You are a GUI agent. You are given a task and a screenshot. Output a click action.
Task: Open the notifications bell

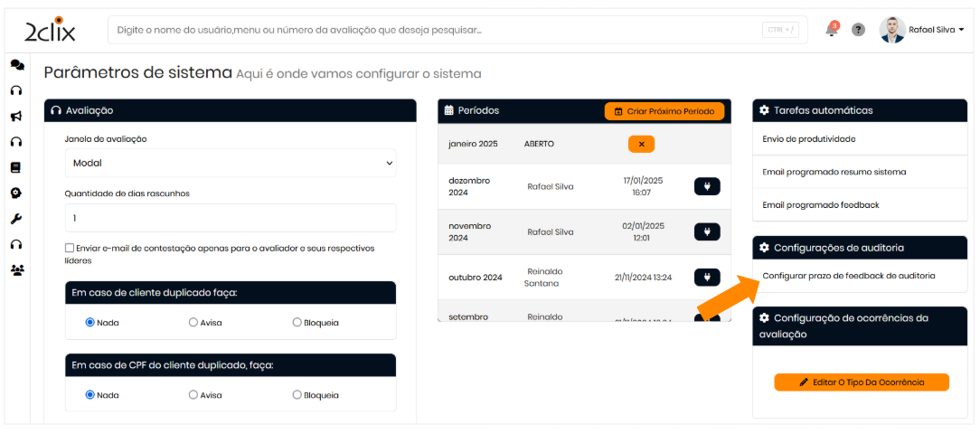coord(831,30)
